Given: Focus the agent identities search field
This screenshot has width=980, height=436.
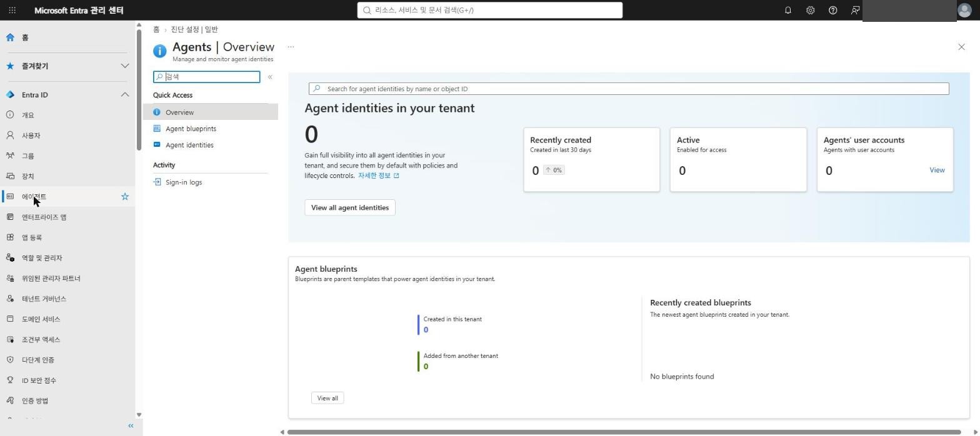Looking at the screenshot, I should [629, 89].
